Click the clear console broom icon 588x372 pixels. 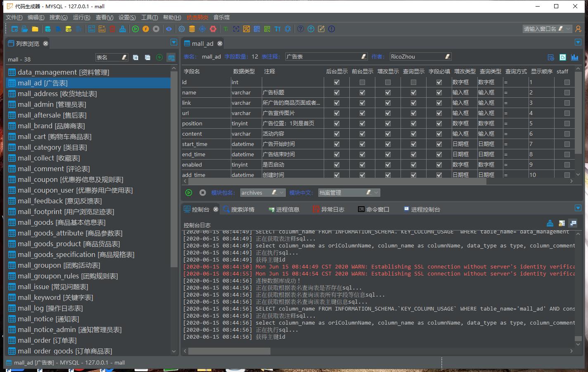(550, 223)
